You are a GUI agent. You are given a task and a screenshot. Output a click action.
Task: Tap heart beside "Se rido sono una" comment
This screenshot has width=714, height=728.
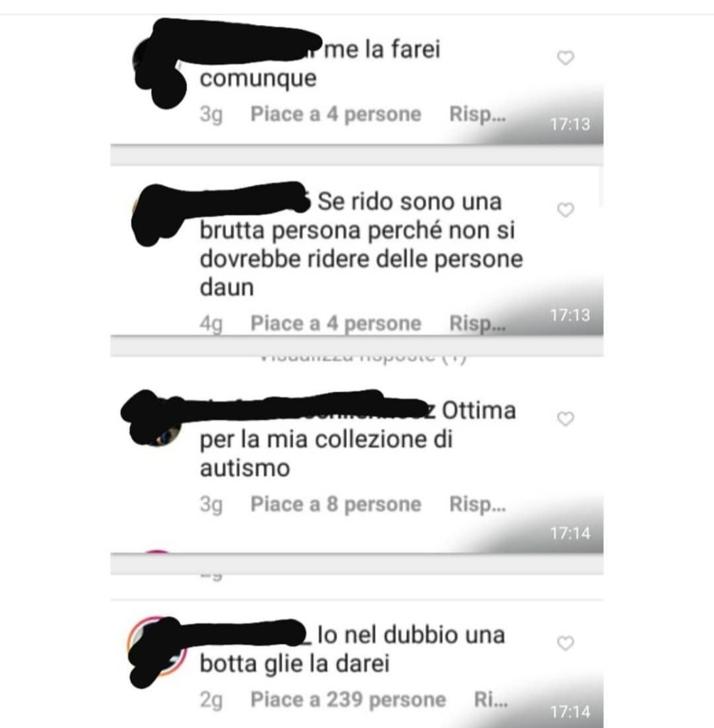565,210
